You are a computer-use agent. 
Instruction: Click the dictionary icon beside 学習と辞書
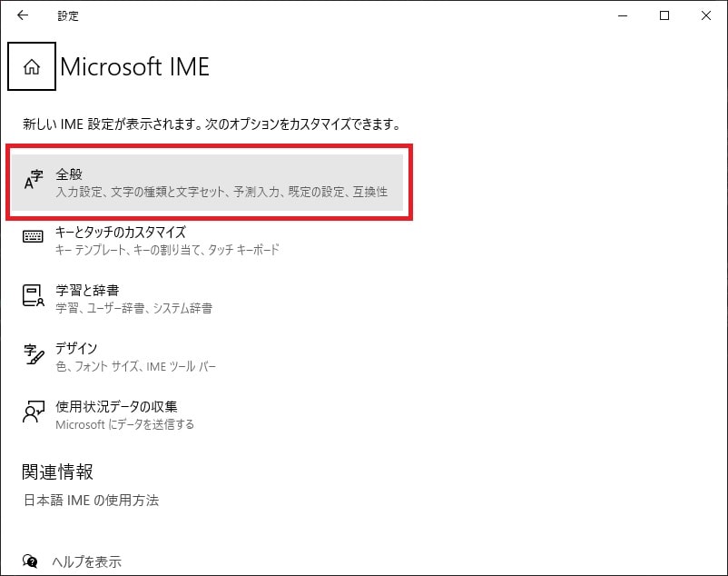[x=33, y=295]
